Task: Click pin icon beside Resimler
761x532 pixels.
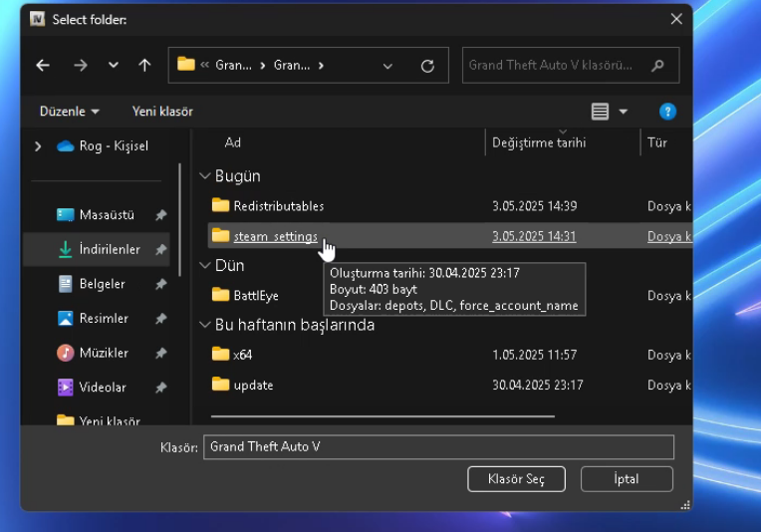Action: (x=160, y=318)
